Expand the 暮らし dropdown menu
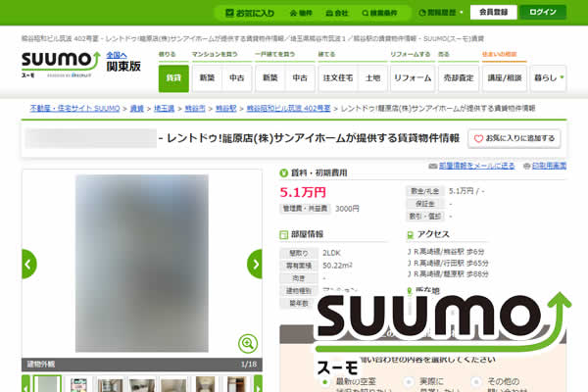Screen dimensions: 588x392 coord(548,78)
